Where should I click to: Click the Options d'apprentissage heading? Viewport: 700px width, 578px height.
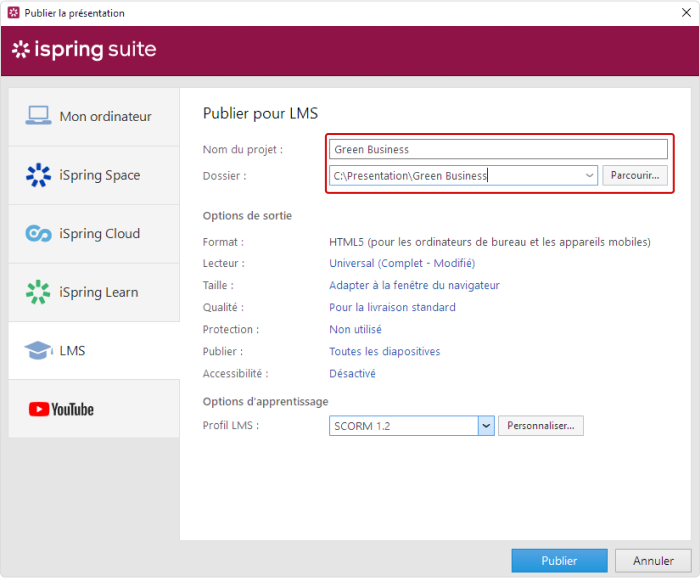(x=266, y=402)
